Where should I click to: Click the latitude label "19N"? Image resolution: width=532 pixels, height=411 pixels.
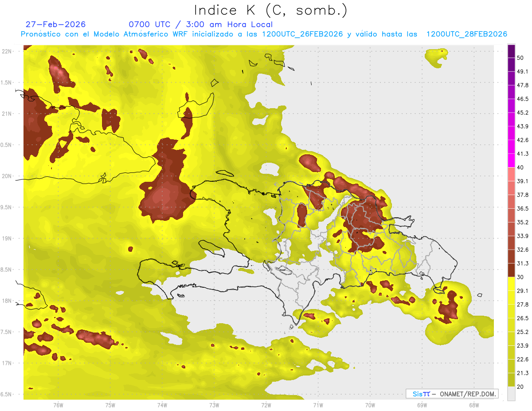coord(8,238)
